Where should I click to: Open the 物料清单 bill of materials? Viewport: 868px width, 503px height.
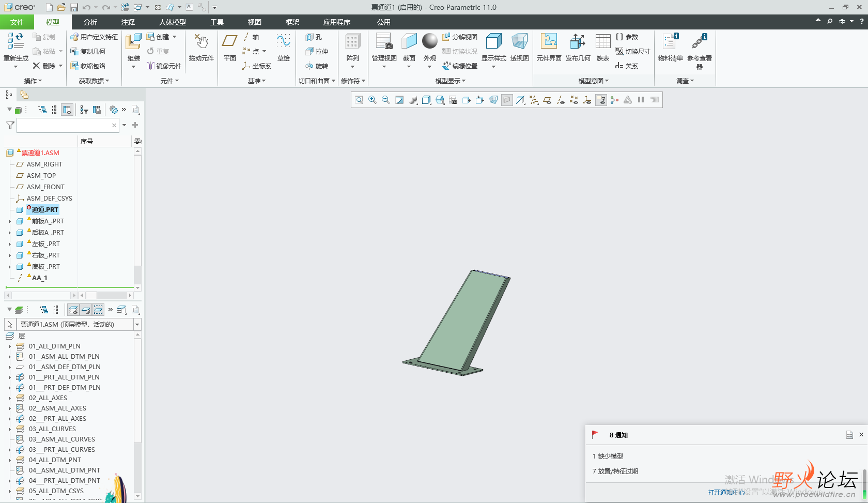671,48
